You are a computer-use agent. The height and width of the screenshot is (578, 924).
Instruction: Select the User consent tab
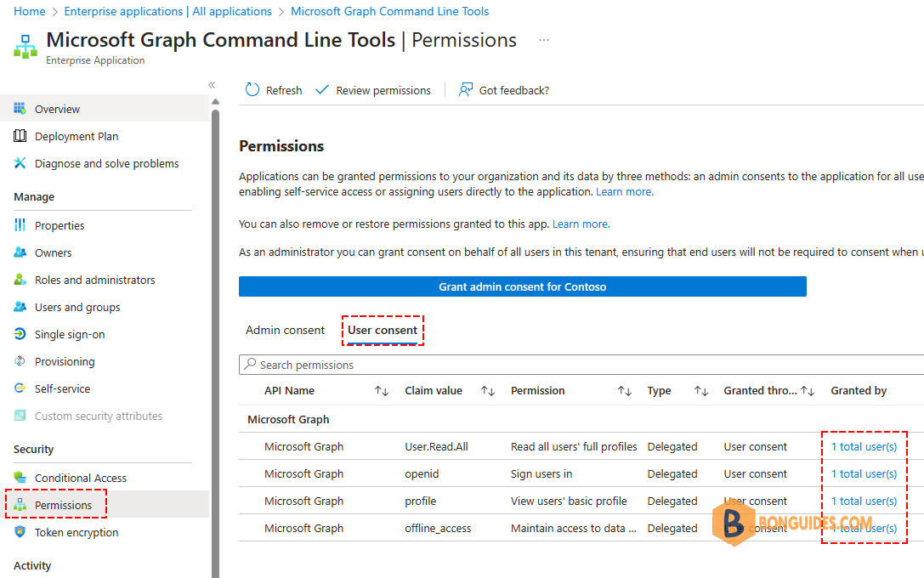point(383,330)
